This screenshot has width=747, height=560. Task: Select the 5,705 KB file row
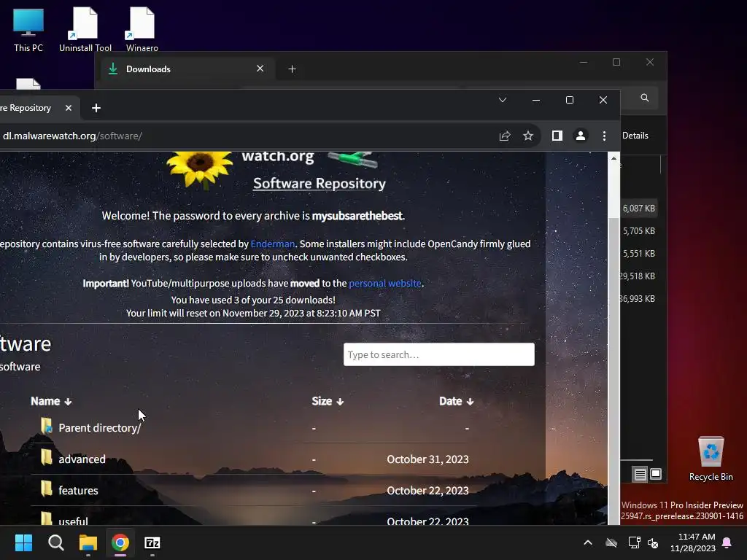pyautogui.click(x=639, y=231)
